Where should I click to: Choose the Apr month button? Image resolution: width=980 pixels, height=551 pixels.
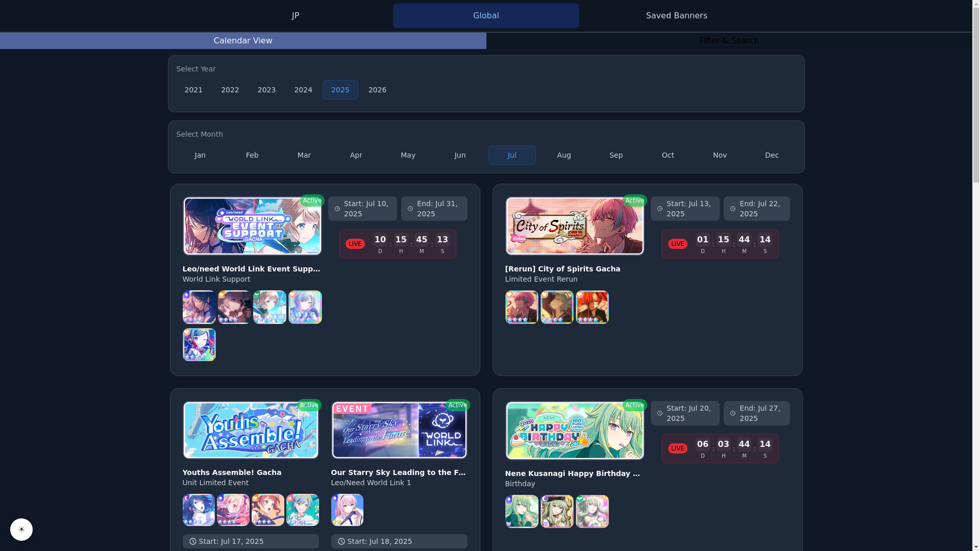[356, 155]
